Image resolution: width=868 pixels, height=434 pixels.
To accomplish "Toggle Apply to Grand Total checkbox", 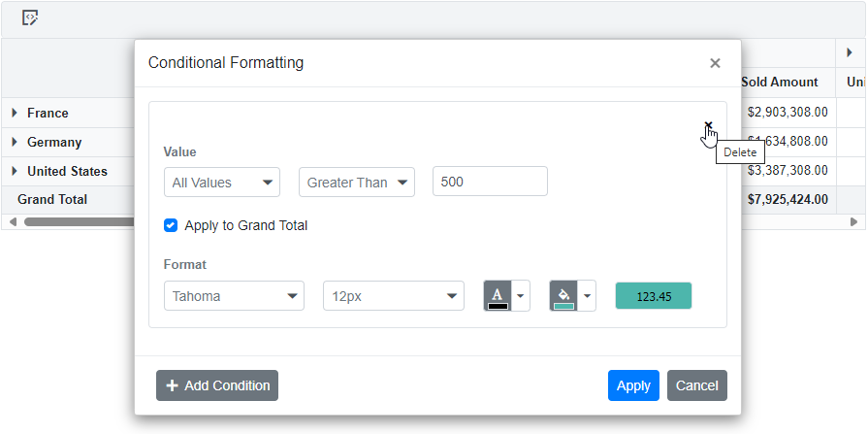I will [171, 225].
